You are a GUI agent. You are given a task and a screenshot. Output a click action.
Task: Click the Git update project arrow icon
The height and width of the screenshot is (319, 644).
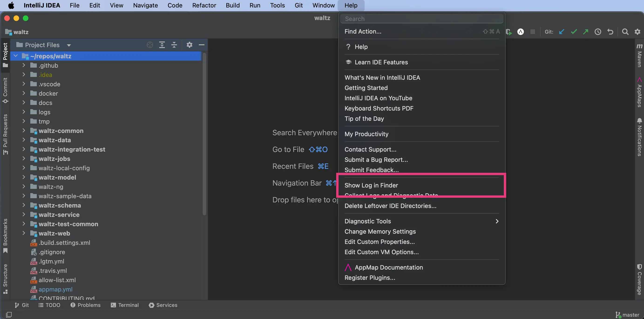point(562,31)
